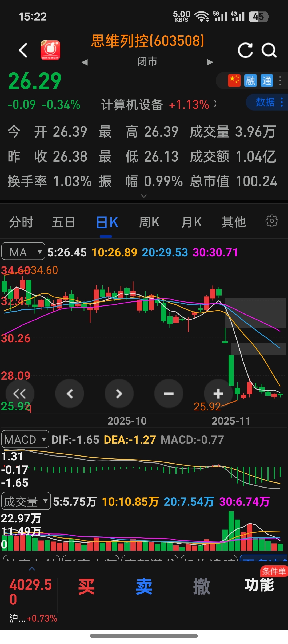Zoom in chart with plus button
288x644 pixels.
click(x=218, y=394)
